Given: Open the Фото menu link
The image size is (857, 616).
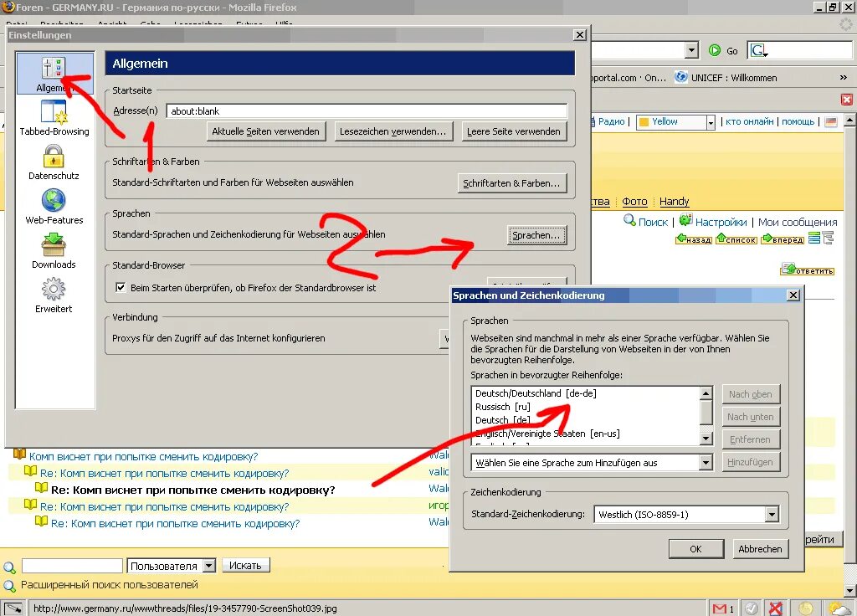Looking at the screenshot, I should tap(634, 201).
